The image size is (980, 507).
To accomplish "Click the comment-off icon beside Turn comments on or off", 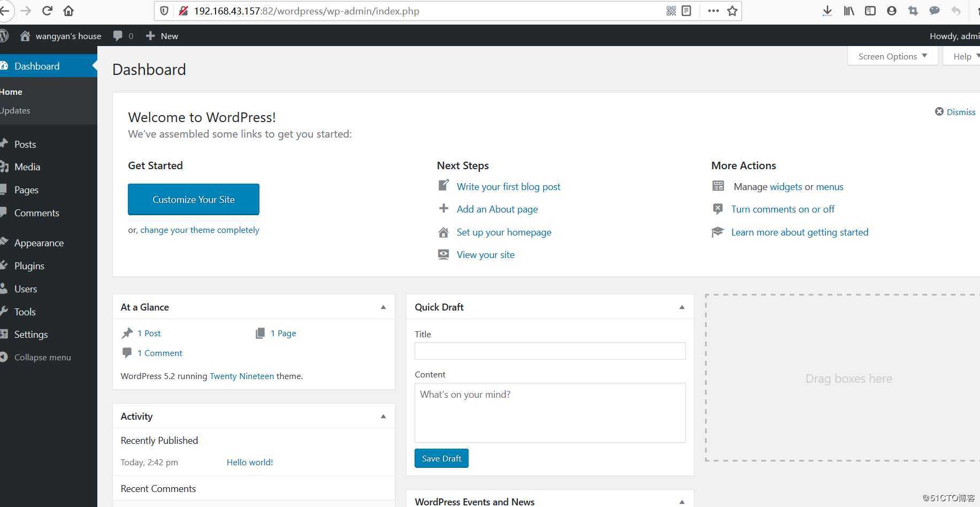I will (718, 209).
